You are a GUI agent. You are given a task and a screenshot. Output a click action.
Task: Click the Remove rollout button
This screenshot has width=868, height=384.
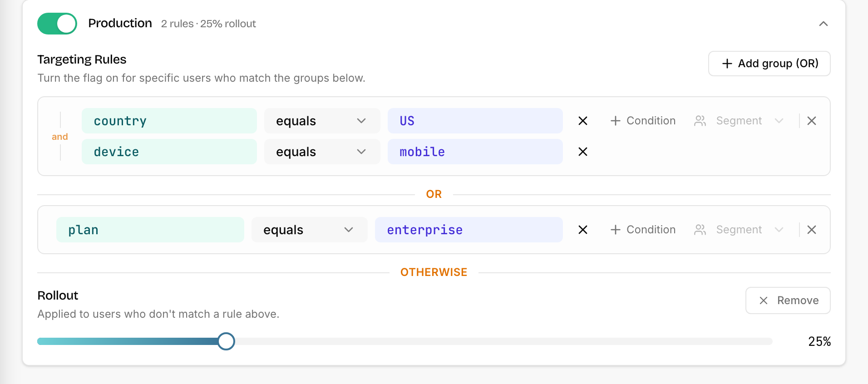coord(788,300)
